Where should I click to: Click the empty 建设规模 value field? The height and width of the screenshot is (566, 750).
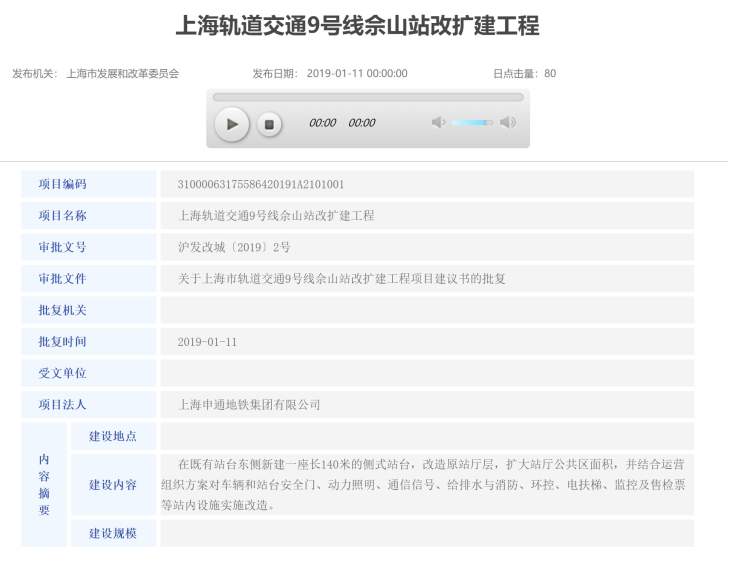tap(427, 533)
